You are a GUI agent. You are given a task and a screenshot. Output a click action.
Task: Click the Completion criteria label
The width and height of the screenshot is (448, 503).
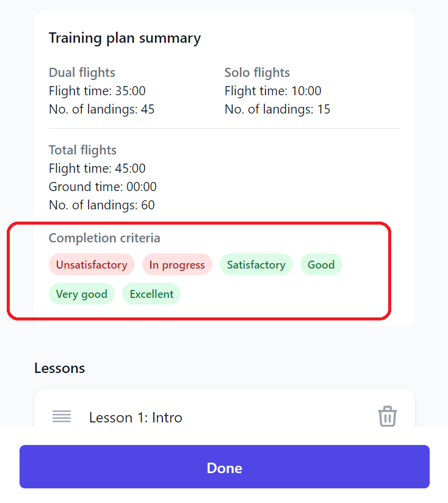click(104, 238)
